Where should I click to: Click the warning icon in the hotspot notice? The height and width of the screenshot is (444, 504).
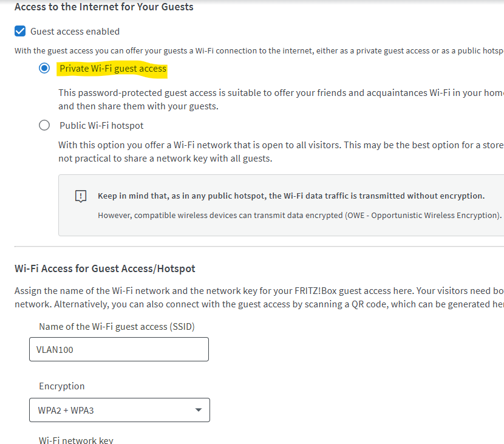coord(81,196)
